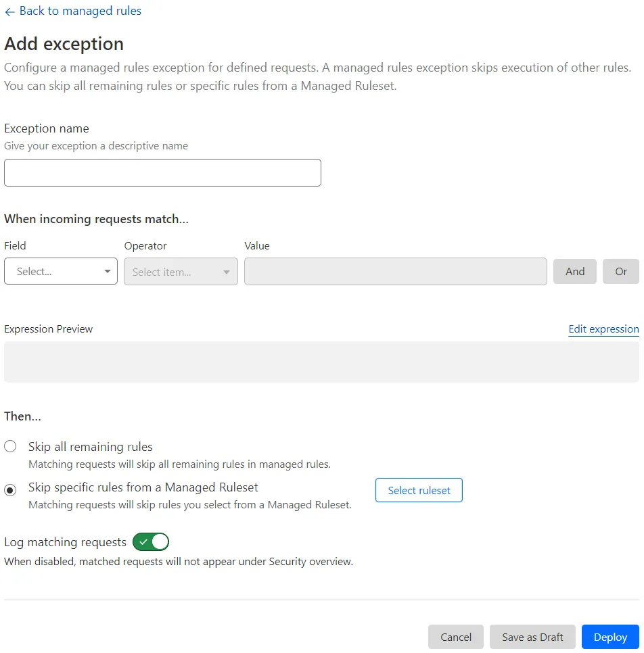Click the Field dropdown chevron
Image resolution: width=644 pixels, height=653 pixels.
[x=108, y=271]
